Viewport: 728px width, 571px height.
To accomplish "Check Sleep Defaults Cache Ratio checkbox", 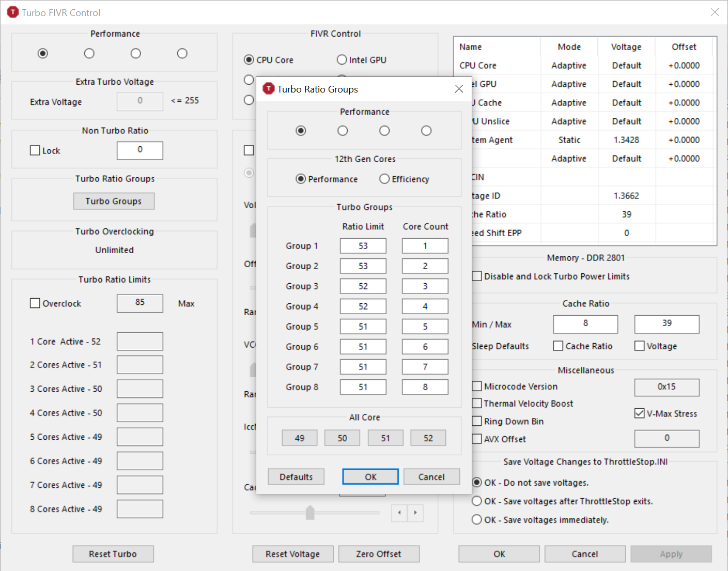I will click(558, 346).
